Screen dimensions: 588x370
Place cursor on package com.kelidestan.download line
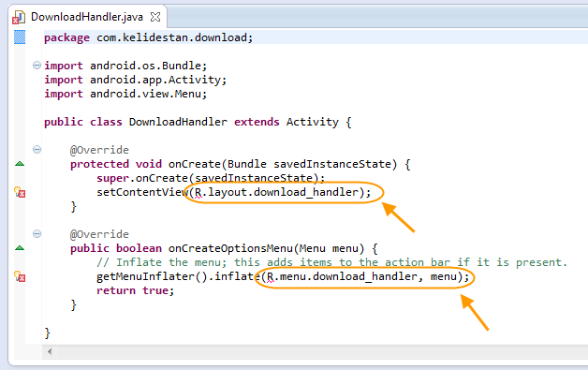click(x=149, y=37)
